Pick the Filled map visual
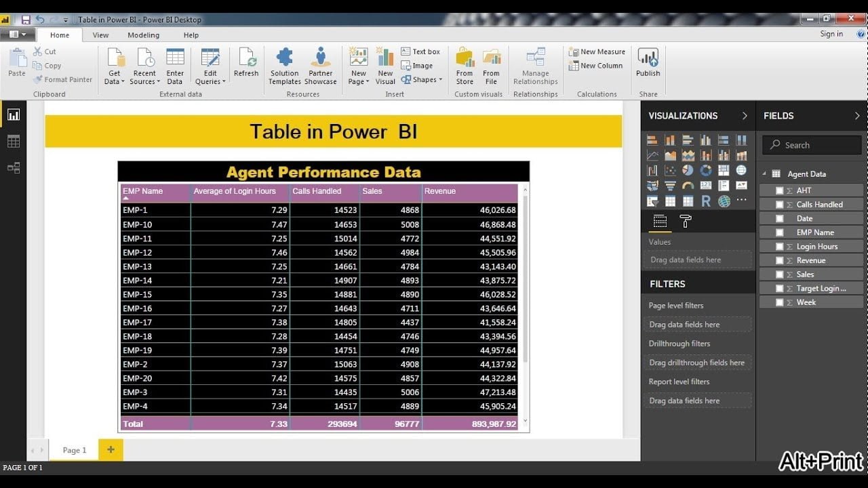The image size is (868, 488). pos(652,185)
